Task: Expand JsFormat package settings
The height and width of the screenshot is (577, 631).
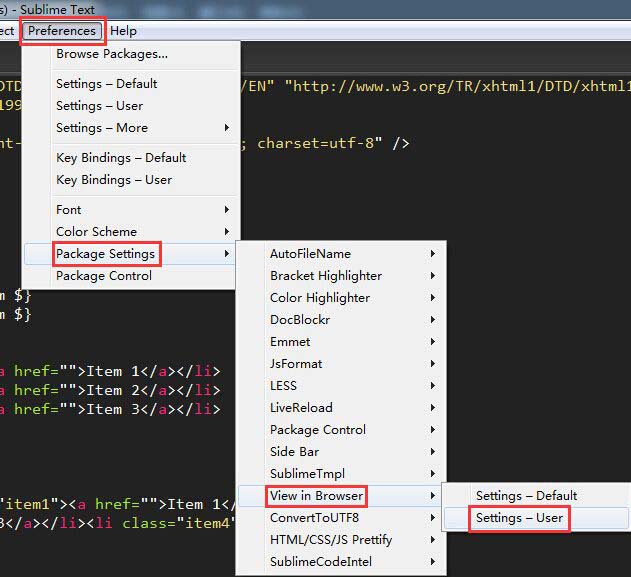Action: (341, 364)
